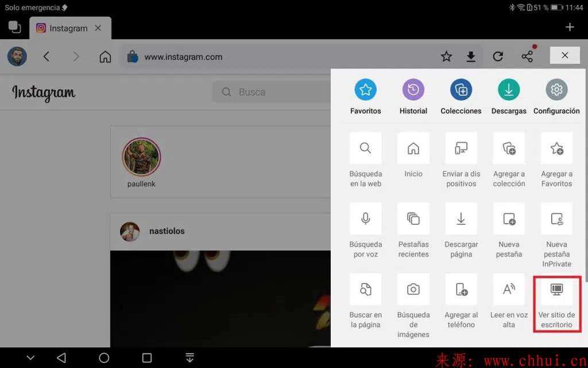Open the nastiolos post image
588x368 pixels.
220,298
